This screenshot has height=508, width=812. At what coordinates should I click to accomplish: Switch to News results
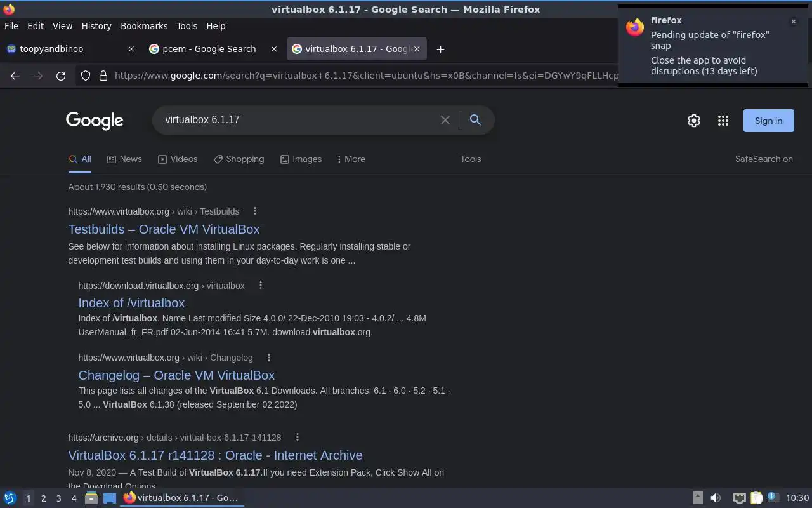pos(124,159)
